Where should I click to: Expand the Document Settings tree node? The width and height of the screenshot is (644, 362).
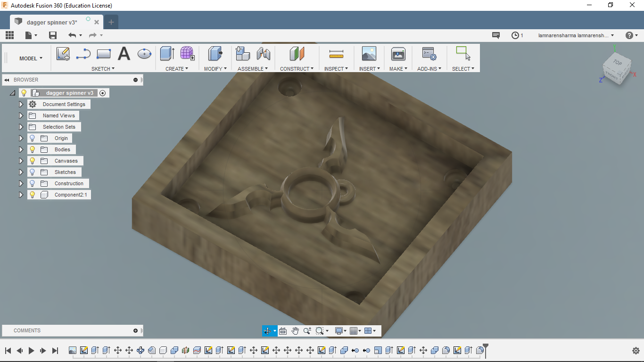21,104
